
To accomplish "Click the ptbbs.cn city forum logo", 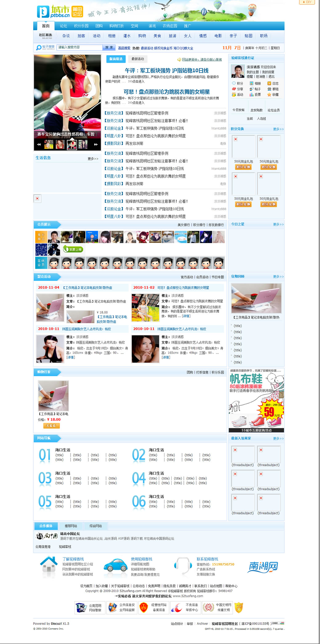I will [x=60, y=11].
